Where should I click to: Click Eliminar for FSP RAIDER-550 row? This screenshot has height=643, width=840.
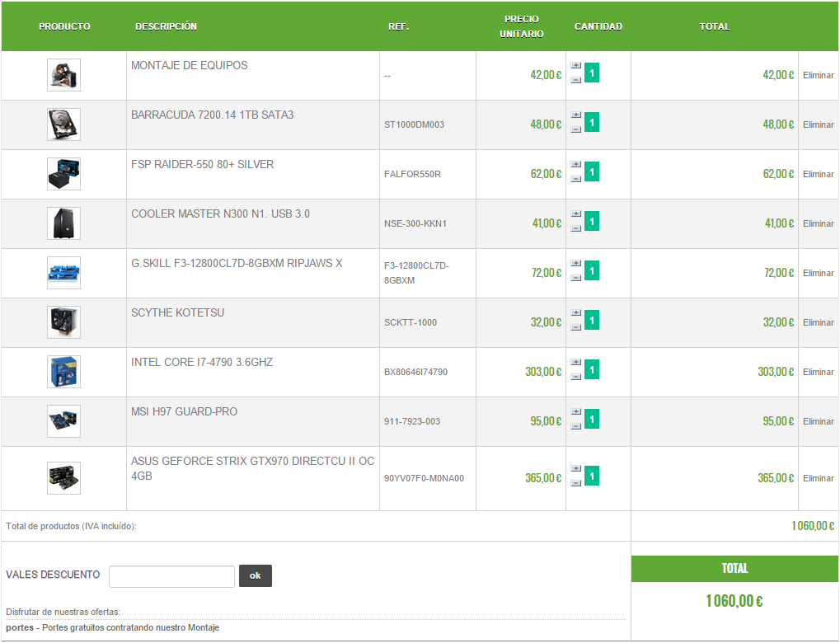click(818, 174)
